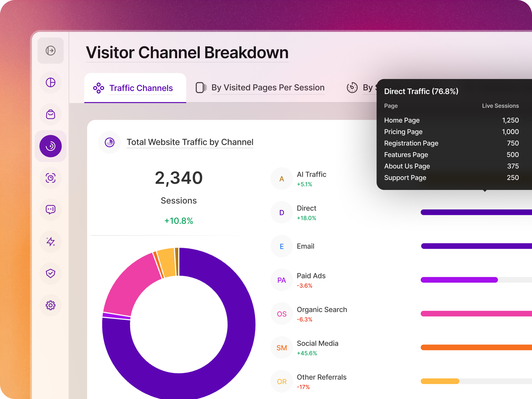Viewport: 532px width, 399px height.
Task: Click the '+45.6%' Social Media change value
Action: [307, 353]
